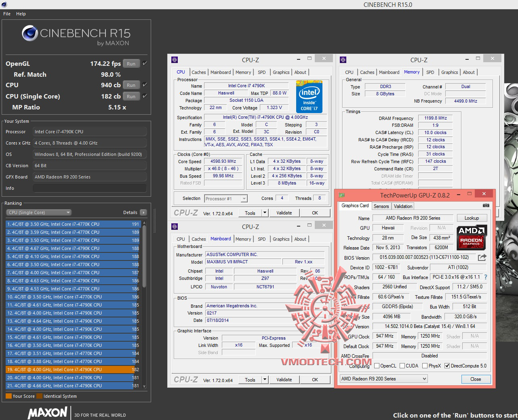Click the Info input field in Your System
Screen dimensions: 518x420
[x=90, y=188]
